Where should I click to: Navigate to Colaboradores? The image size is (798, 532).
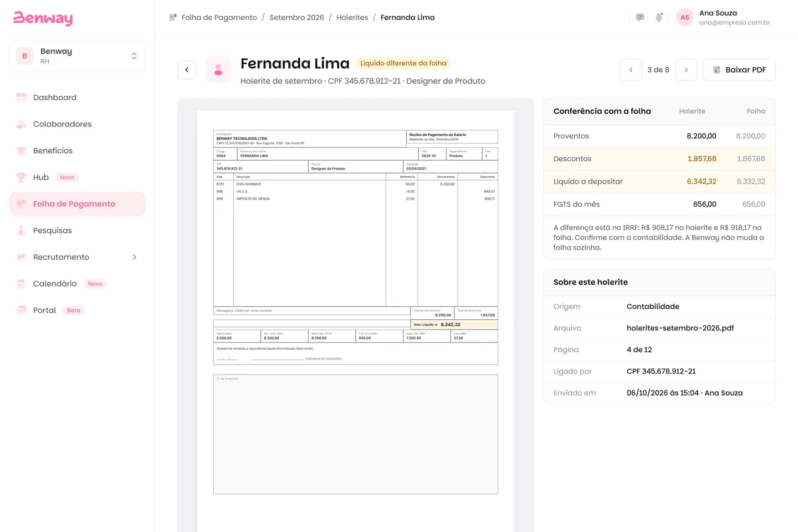point(77,124)
